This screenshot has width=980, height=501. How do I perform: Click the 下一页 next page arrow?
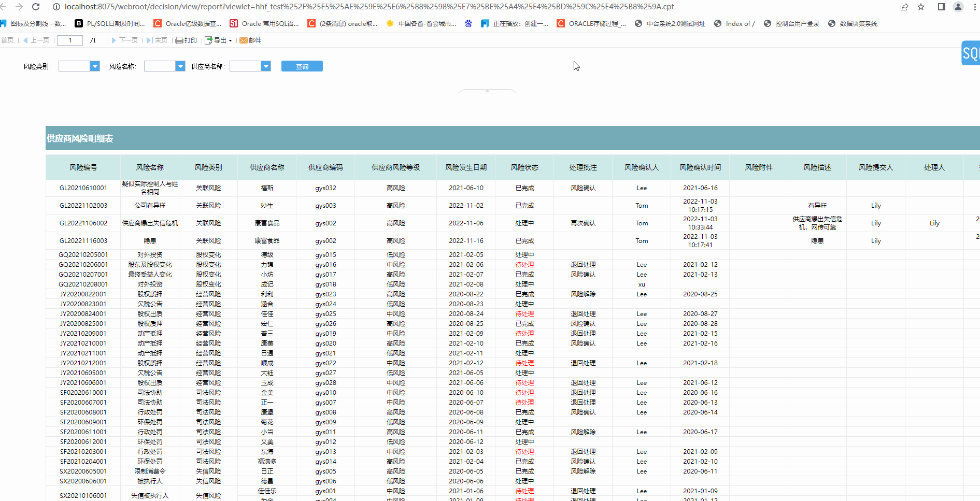pyautogui.click(x=114, y=40)
